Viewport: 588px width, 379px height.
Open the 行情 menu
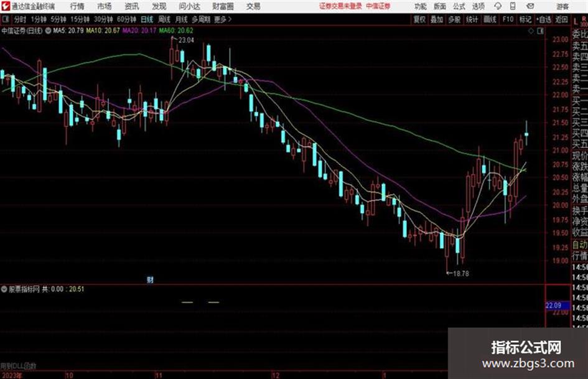pos(77,6)
